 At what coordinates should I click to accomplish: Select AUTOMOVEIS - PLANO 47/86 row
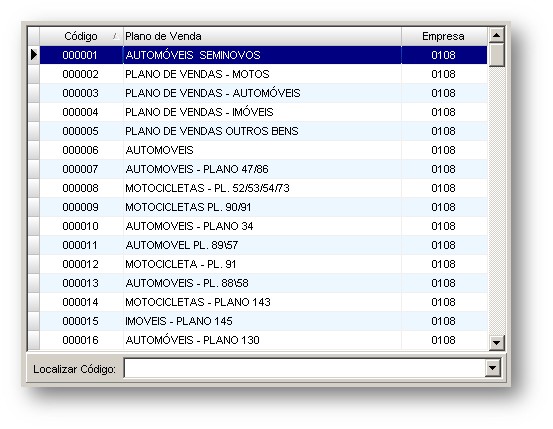263,169
